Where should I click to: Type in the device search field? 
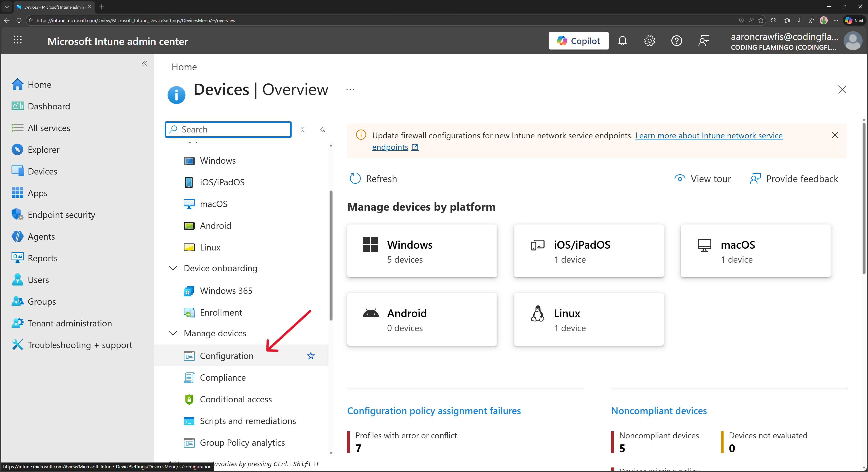(228, 129)
